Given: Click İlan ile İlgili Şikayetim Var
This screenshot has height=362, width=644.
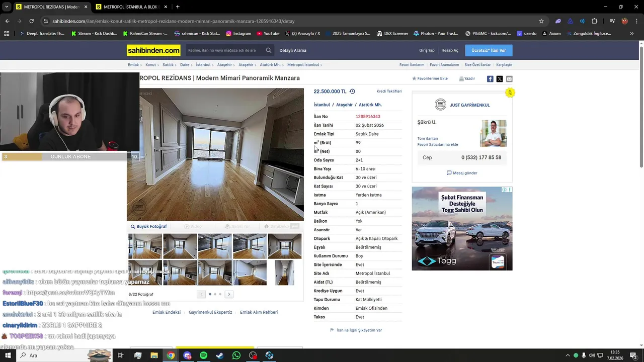Looking at the screenshot, I should 359,330.
